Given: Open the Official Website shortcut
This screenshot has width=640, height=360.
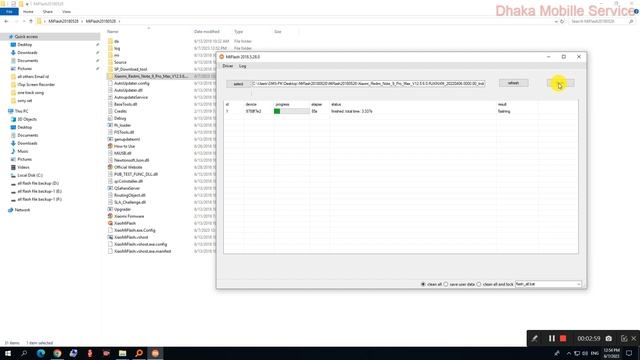Looking at the screenshot, I should click(128, 167).
